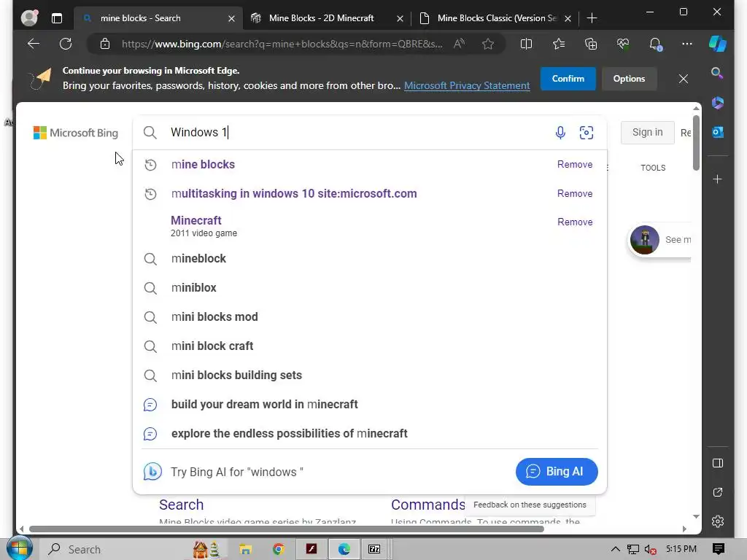Open a new browser tab
Viewport: 747px width, 560px height.
pos(592,18)
